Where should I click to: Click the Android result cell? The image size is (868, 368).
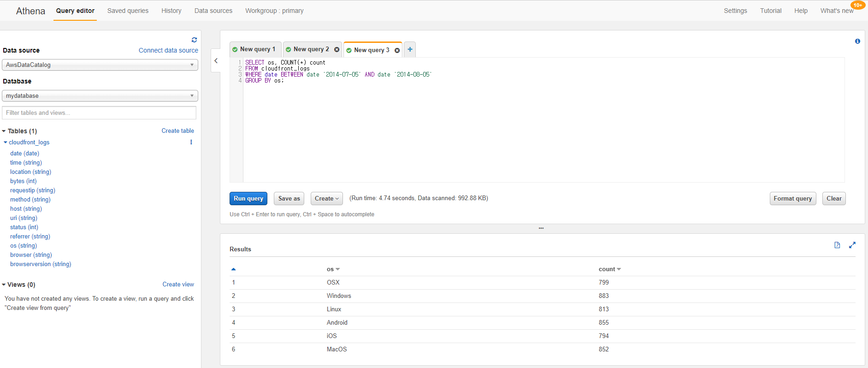(x=337, y=323)
